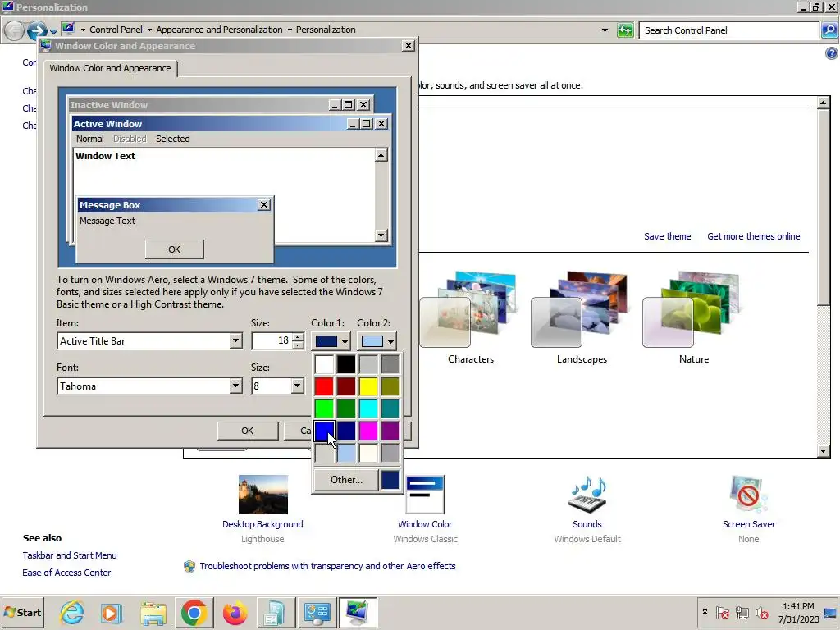Open Internet Explorer from the taskbar
This screenshot has height=630, width=840.
(72, 612)
